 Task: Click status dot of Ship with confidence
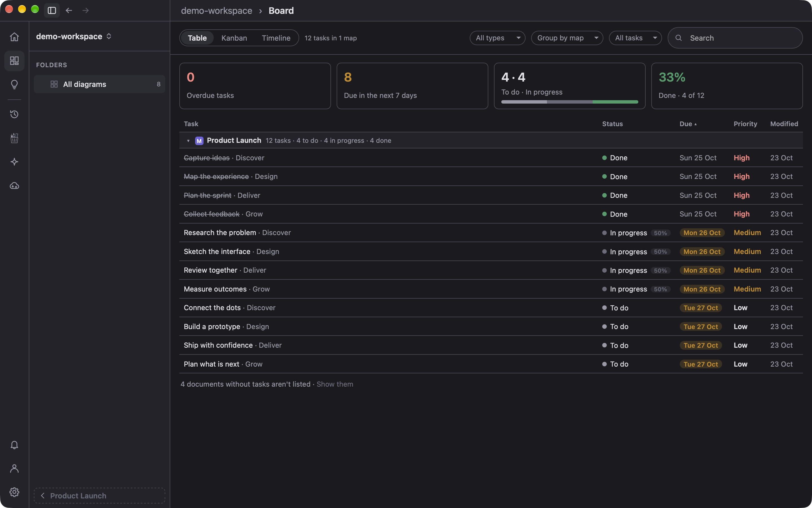click(x=604, y=345)
